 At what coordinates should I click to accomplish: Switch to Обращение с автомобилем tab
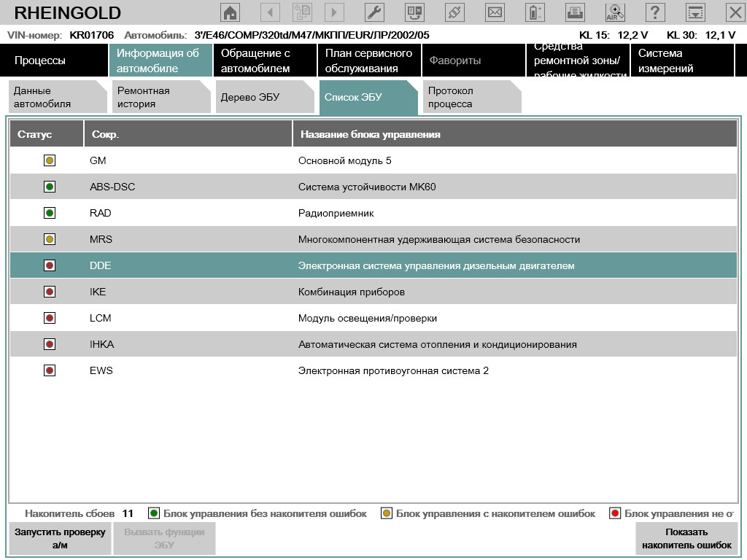click(x=265, y=61)
